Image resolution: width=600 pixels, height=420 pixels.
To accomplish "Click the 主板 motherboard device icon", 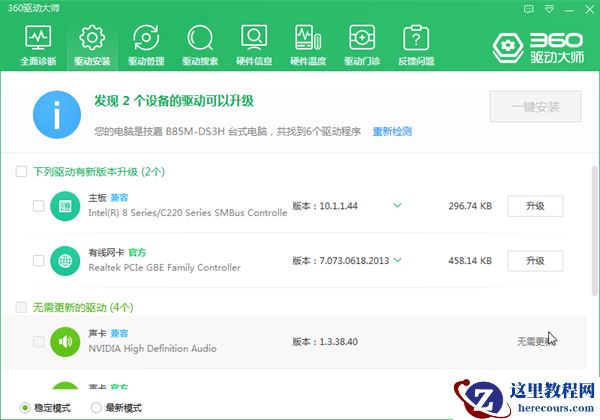I will (65, 206).
